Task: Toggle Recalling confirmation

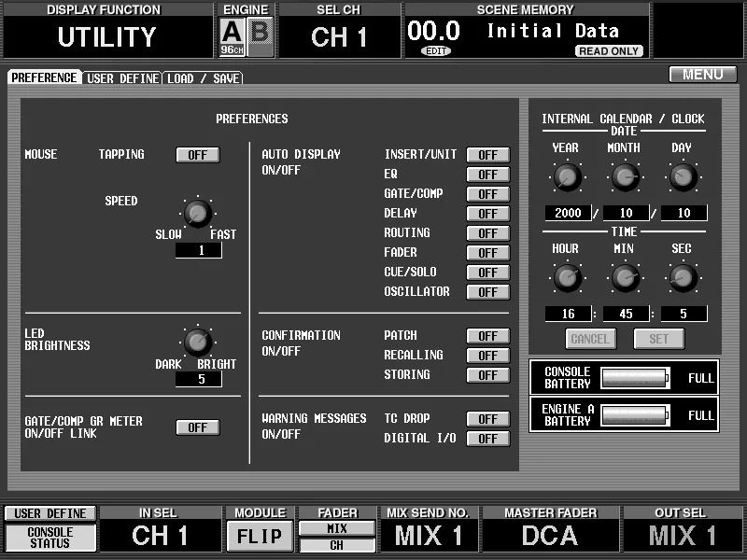Action: [x=487, y=356]
